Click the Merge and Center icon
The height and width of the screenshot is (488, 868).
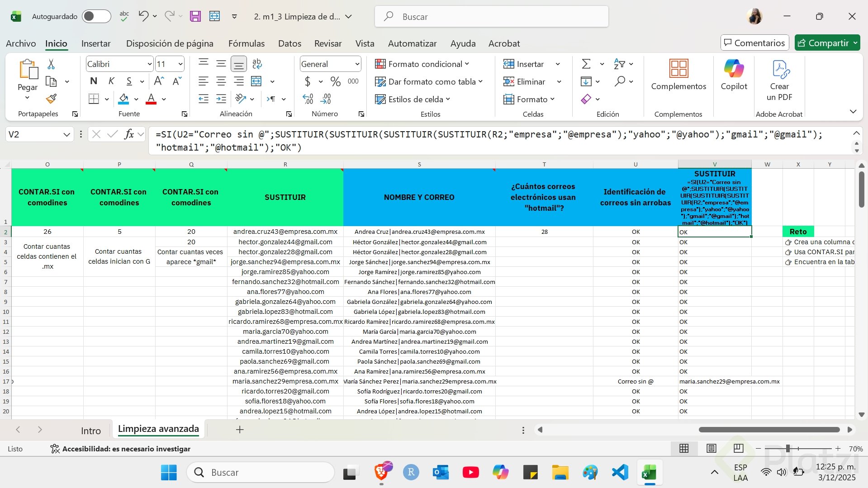point(256,81)
